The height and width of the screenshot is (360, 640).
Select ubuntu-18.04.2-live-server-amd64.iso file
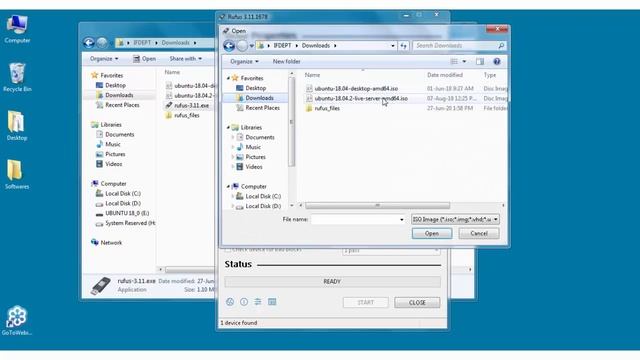click(357, 99)
